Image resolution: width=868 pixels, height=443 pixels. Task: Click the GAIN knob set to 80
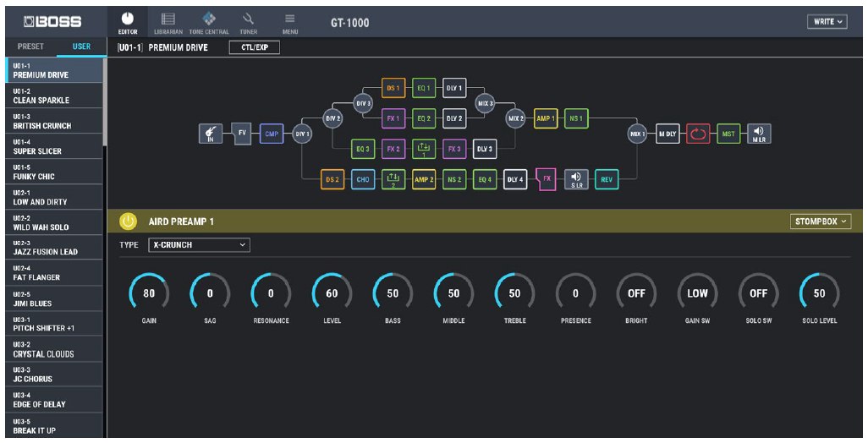(149, 293)
